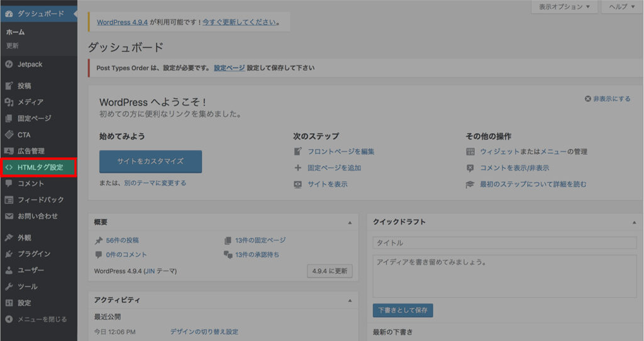Click the フィードバック form icon
Screen dimensions: 644x341
pyautogui.click(x=9, y=200)
